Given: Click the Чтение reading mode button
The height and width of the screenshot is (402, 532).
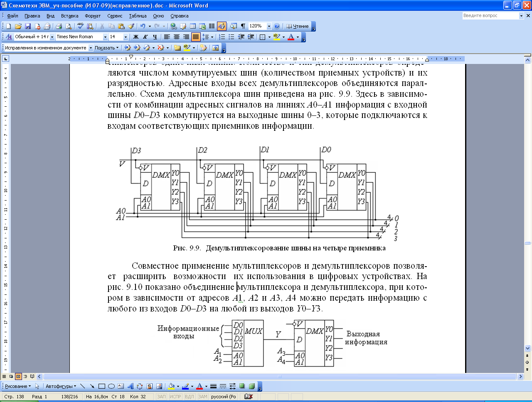Looking at the screenshot, I should [298, 26].
